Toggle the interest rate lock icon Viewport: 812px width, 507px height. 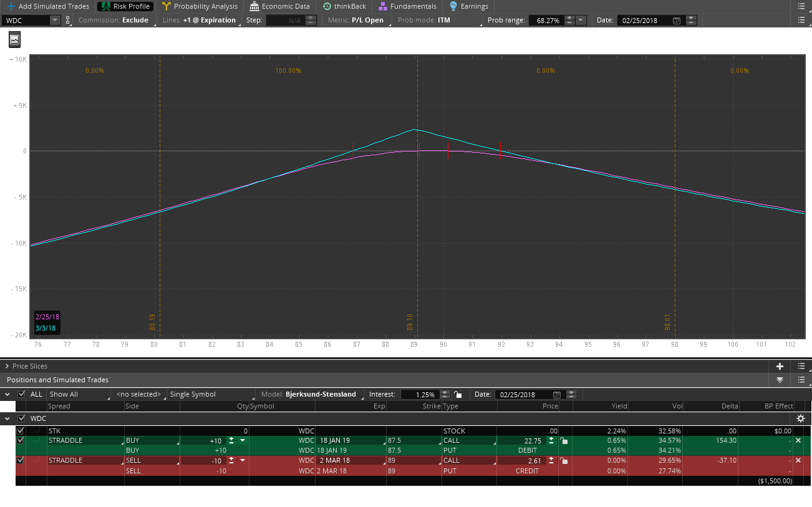(x=458, y=394)
